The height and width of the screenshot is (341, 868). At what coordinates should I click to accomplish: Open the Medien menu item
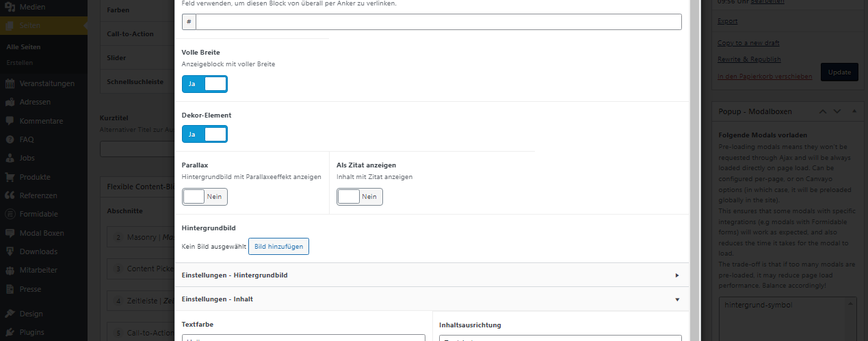(x=33, y=8)
